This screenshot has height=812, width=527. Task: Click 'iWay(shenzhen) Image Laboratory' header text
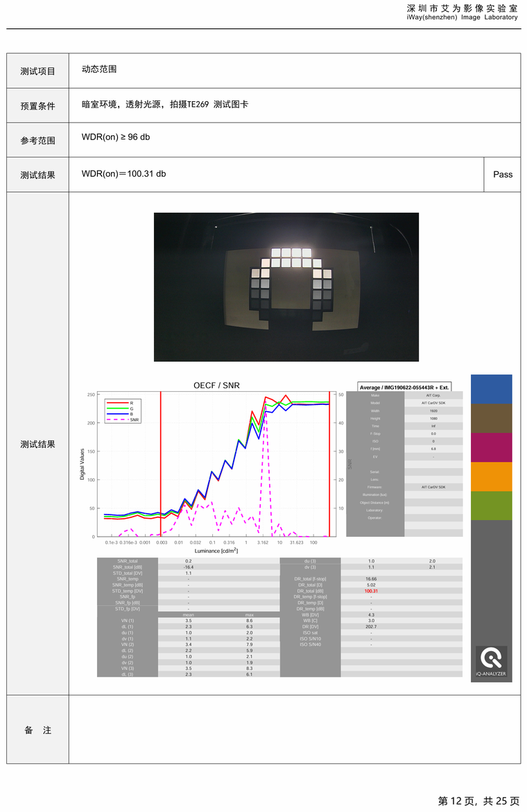463,17
